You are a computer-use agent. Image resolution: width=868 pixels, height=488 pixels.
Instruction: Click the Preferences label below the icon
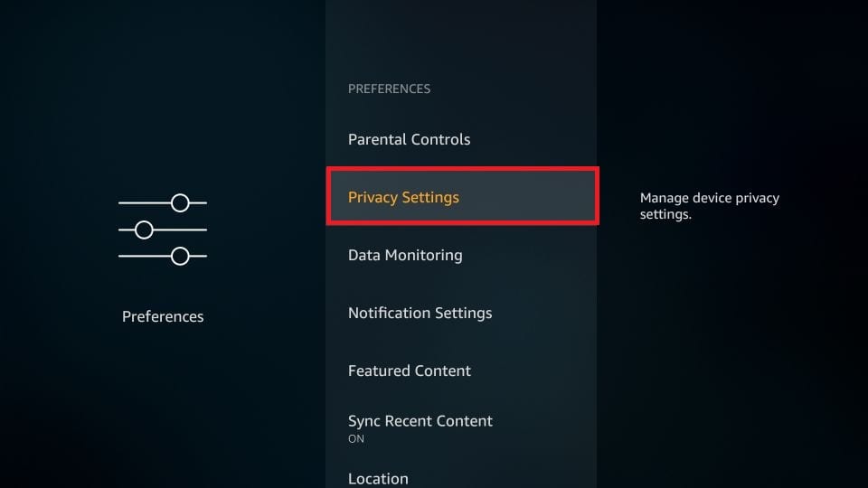click(163, 316)
